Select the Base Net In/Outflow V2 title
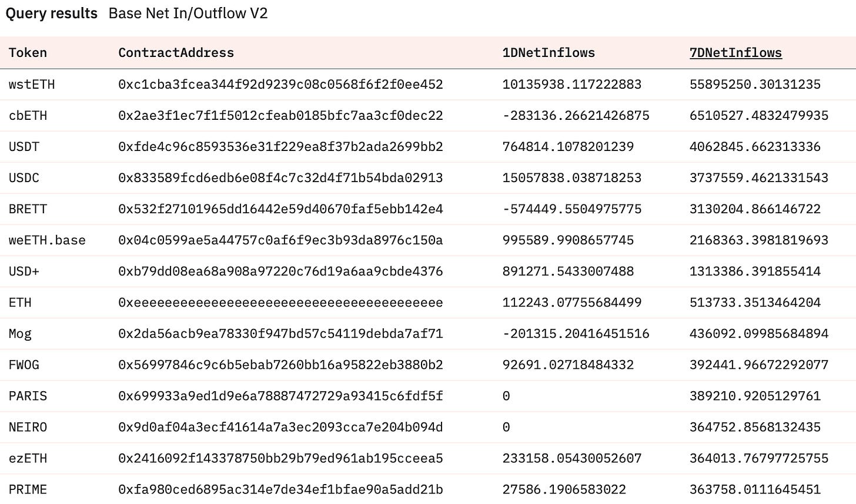 point(188,14)
